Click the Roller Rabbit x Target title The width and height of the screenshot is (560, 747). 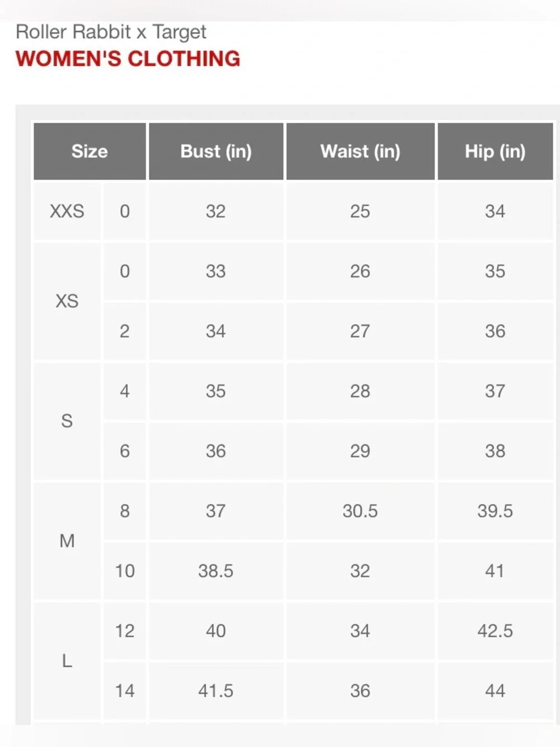111,32
